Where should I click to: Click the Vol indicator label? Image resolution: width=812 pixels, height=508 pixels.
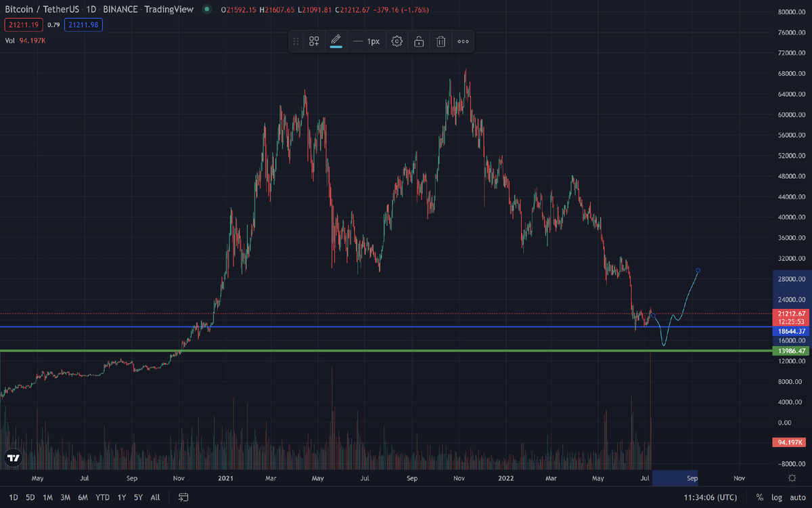click(10, 41)
